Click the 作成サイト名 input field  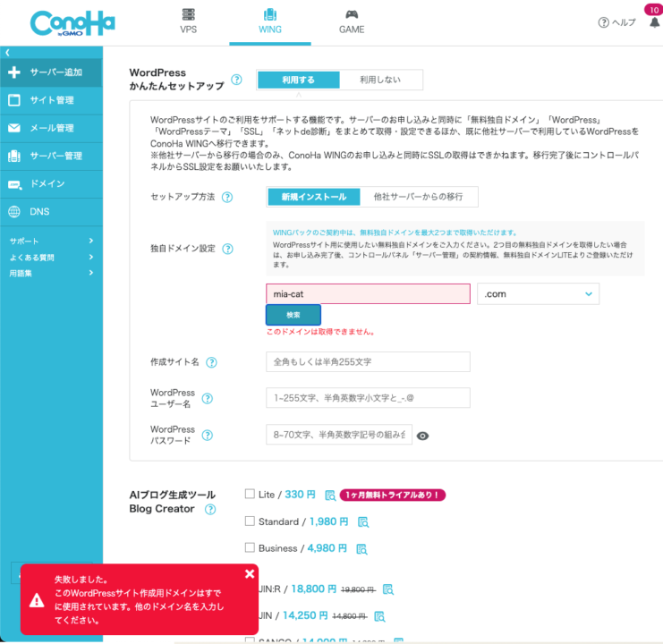pyautogui.click(x=368, y=361)
